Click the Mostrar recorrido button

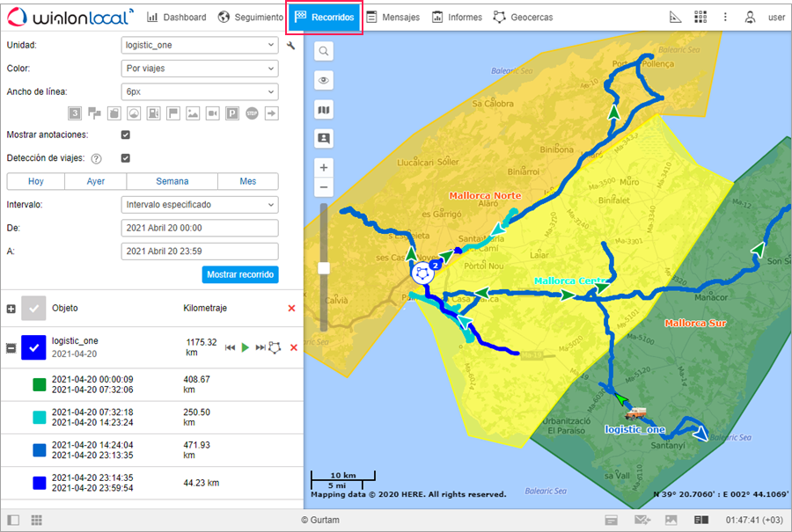[x=240, y=274]
